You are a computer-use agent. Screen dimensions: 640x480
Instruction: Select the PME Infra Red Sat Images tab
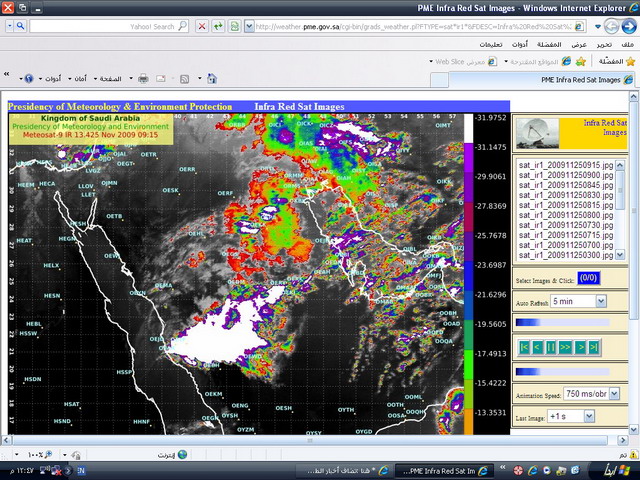coord(542,80)
